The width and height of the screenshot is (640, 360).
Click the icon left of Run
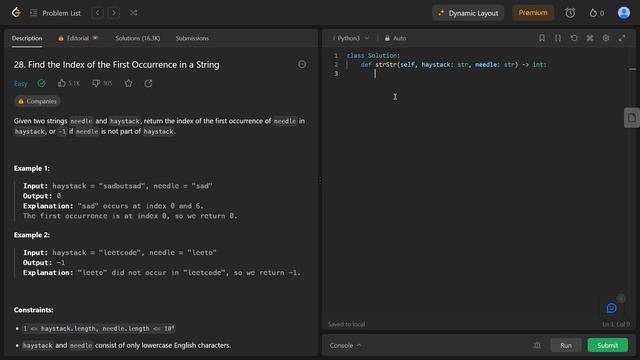click(537, 345)
